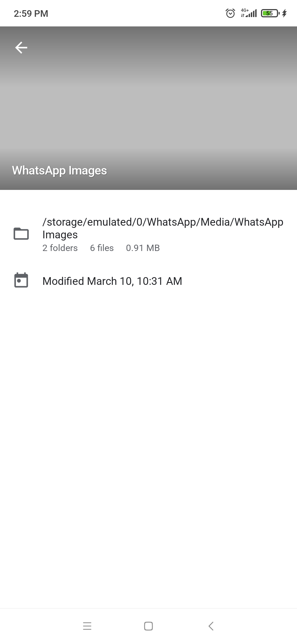Tap the battery level indicator

tap(270, 13)
